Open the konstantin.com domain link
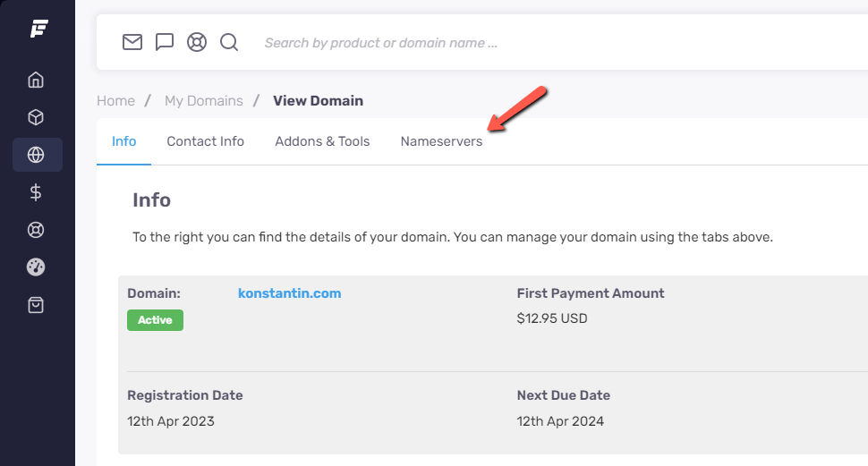The image size is (868, 466). tap(290, 293)
